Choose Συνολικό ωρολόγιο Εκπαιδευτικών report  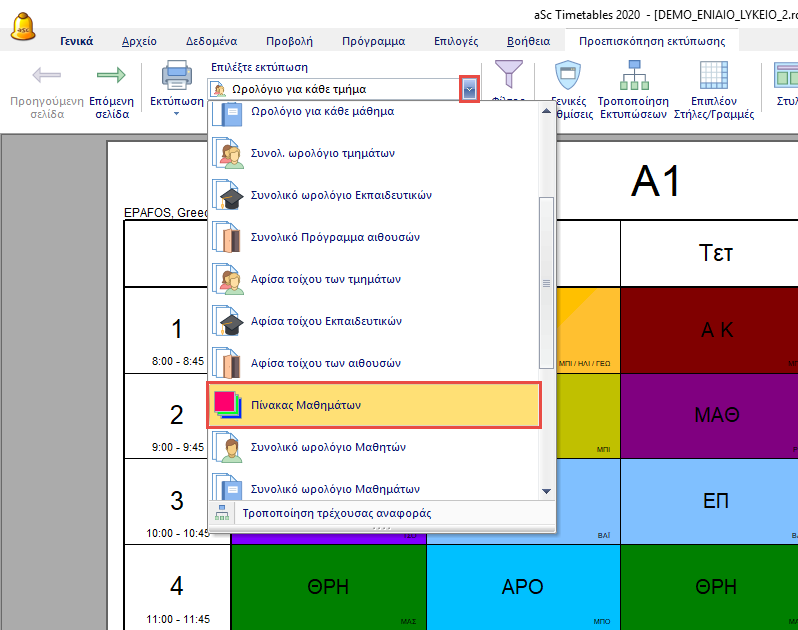tap(373, 195)
